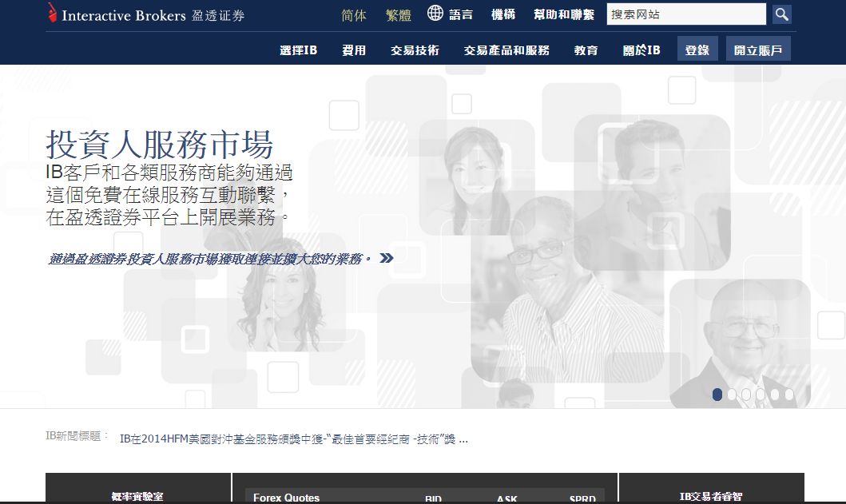Screen dimensions: 846x504
Task: Open the 教育 menu
Action: pyautogui.click(x=586, y=50)
